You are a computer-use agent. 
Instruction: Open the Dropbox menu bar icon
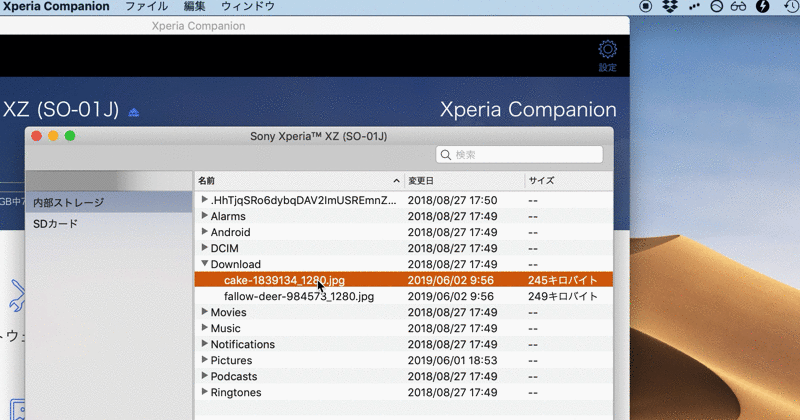click(x=671, y=7)
